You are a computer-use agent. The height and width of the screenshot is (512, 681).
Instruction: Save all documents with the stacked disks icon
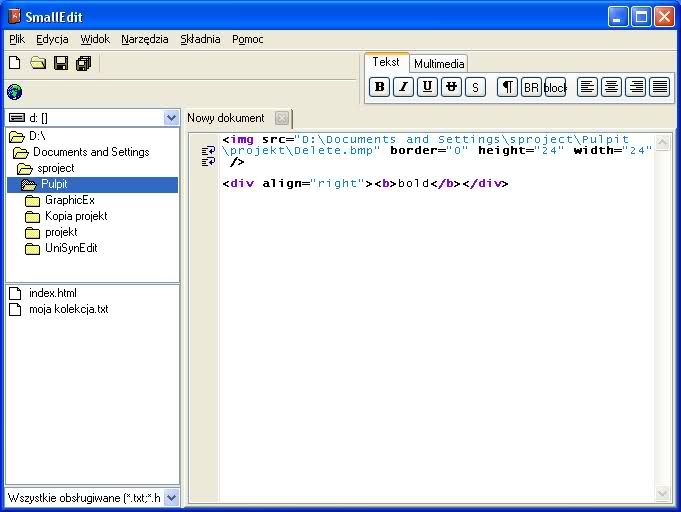click(x=83, y=63)
